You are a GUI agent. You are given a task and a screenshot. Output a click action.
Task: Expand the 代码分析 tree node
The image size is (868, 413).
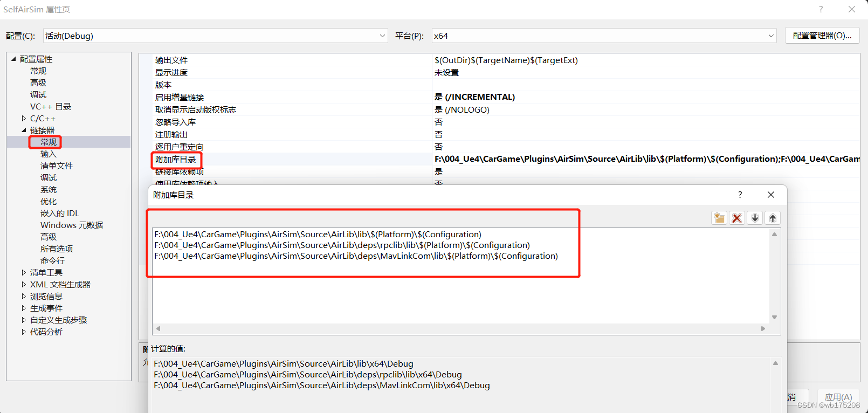[x=24, y=332]
